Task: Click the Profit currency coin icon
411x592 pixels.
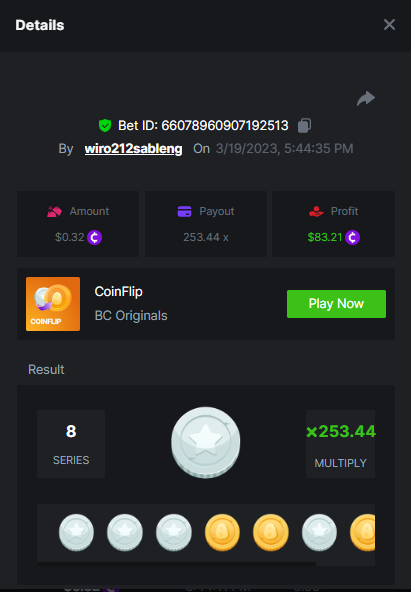Action: (x=352, y=237)
